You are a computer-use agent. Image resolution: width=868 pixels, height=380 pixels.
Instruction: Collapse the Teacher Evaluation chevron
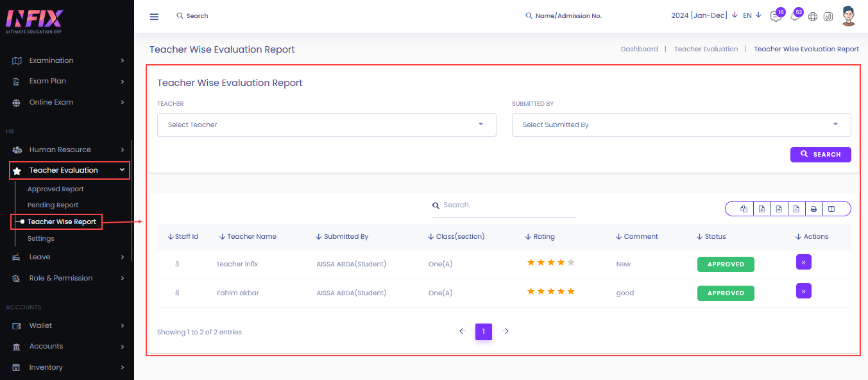[x=122, y=170]
